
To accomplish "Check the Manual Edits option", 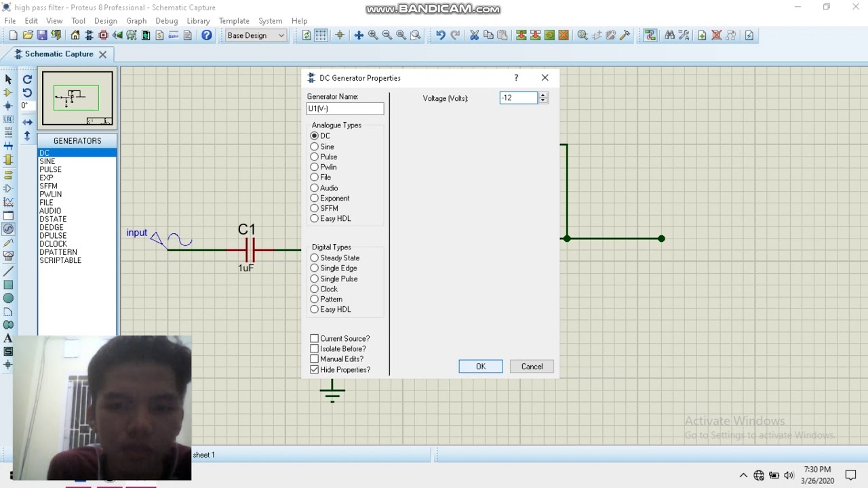I will [315, 359].
